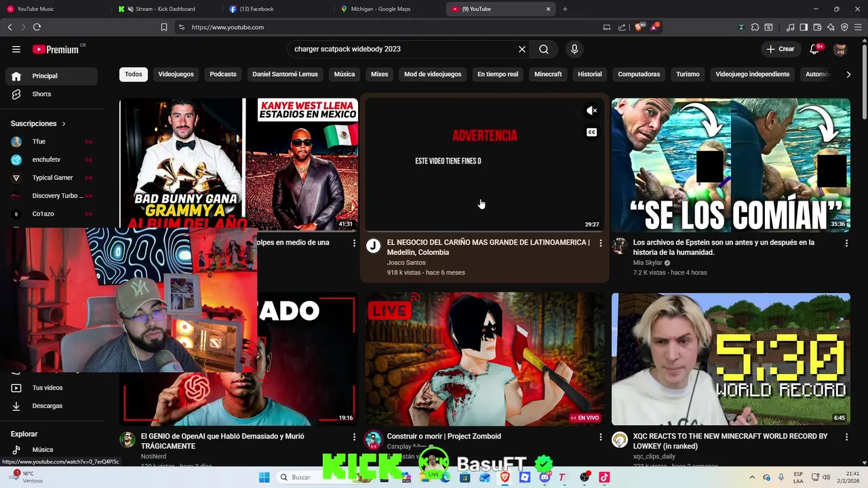Go to Shorts in sidebar
Image resolution: width=868 pixels, height=488 pixels.
[x=52, y=94]
